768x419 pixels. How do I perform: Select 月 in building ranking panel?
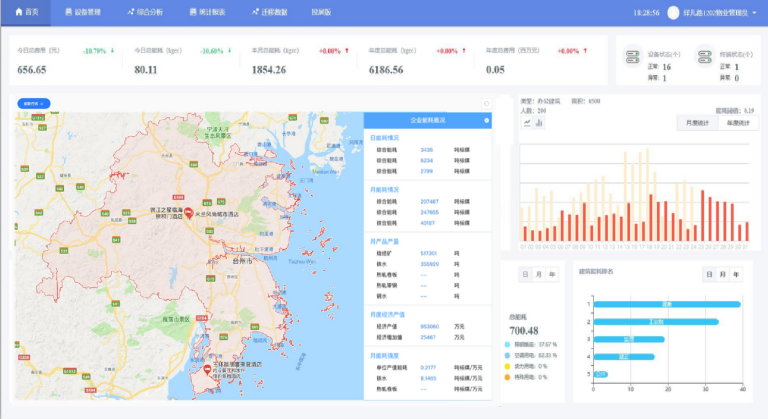[723, 274]
